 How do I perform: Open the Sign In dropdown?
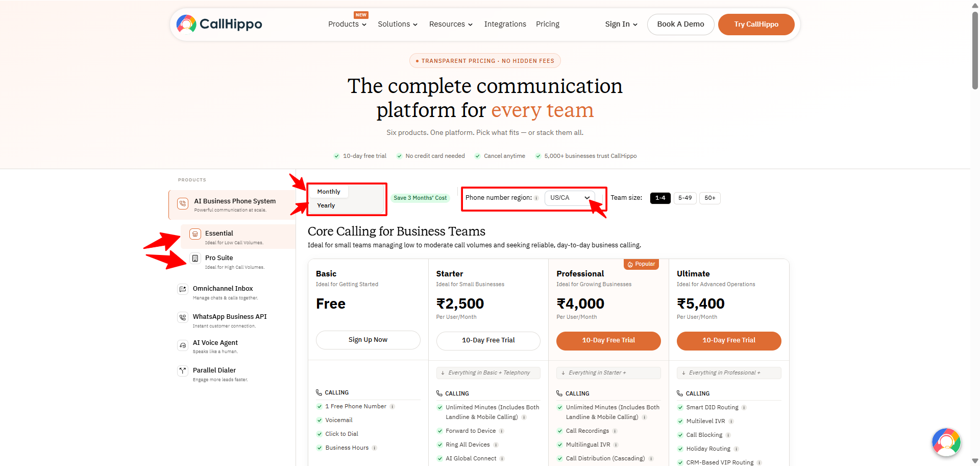[621, 24]
